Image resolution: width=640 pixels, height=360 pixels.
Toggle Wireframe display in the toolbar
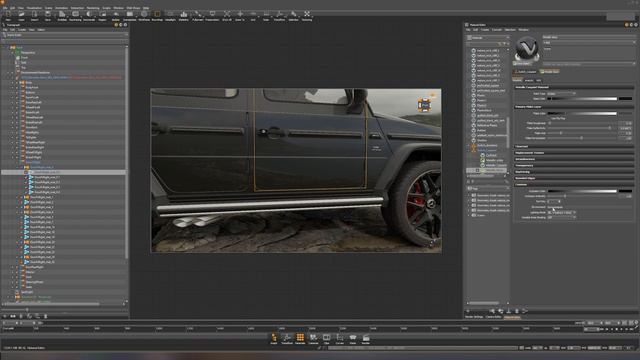[144, 16]
